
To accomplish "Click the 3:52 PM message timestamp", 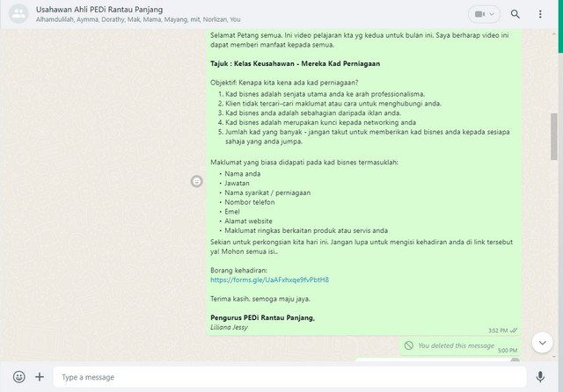I will click(x=497, y=330).
